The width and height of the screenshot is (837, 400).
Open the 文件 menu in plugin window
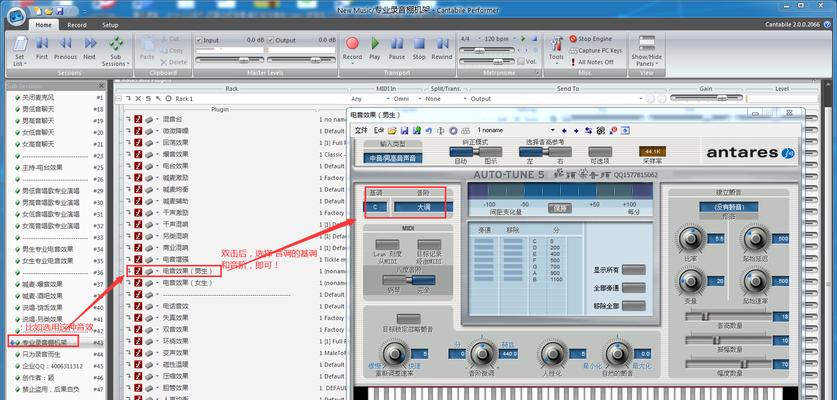point(361,130)
